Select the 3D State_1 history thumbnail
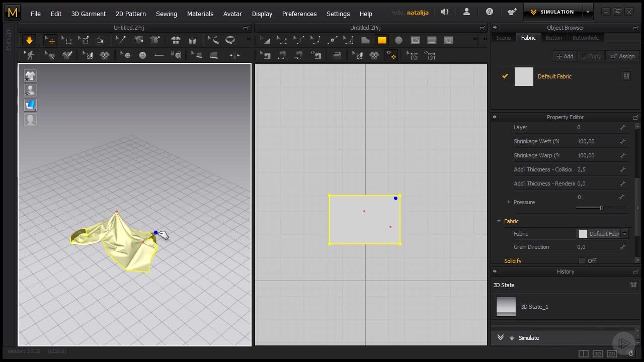644x362 pixels. pos(506,306)
